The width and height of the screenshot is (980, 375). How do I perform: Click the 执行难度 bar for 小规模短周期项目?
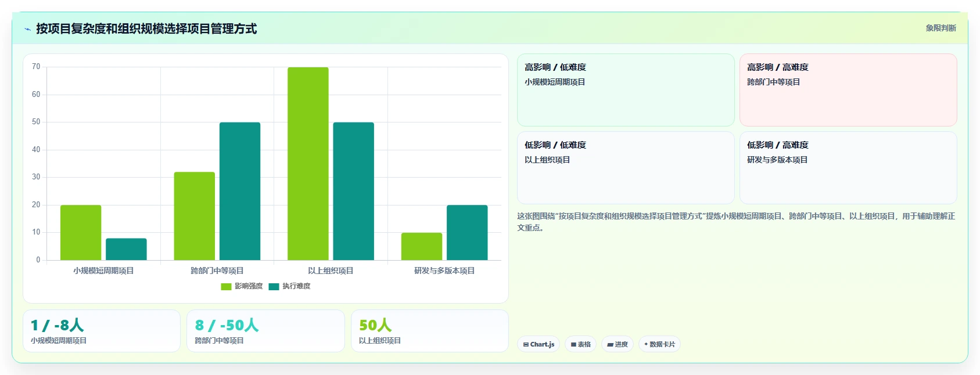pos(126,249)
